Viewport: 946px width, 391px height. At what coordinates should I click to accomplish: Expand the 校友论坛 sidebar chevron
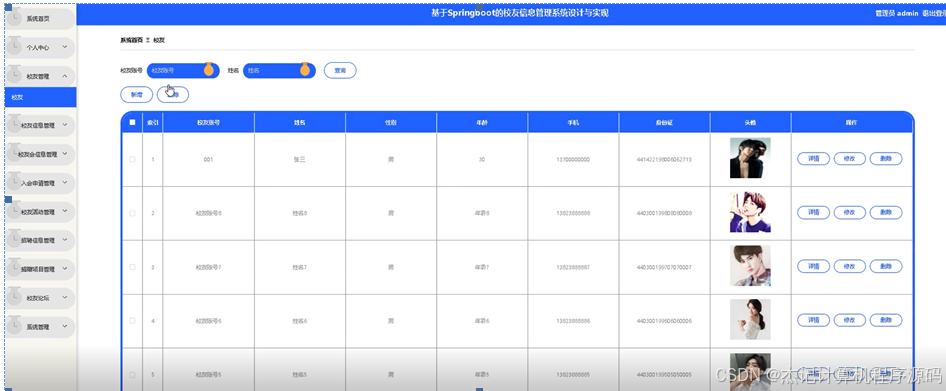coord(65,297)
